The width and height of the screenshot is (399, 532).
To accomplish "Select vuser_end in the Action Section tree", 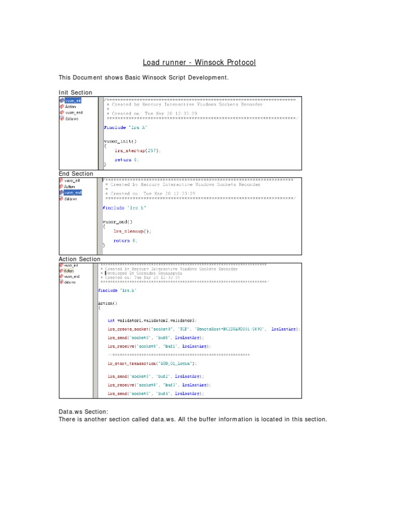I will pos(72,276).
